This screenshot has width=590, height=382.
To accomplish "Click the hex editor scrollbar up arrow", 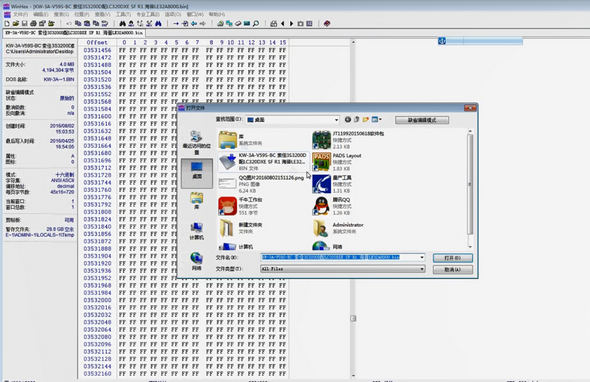I will pyautogui.click(x=353, y=42).
